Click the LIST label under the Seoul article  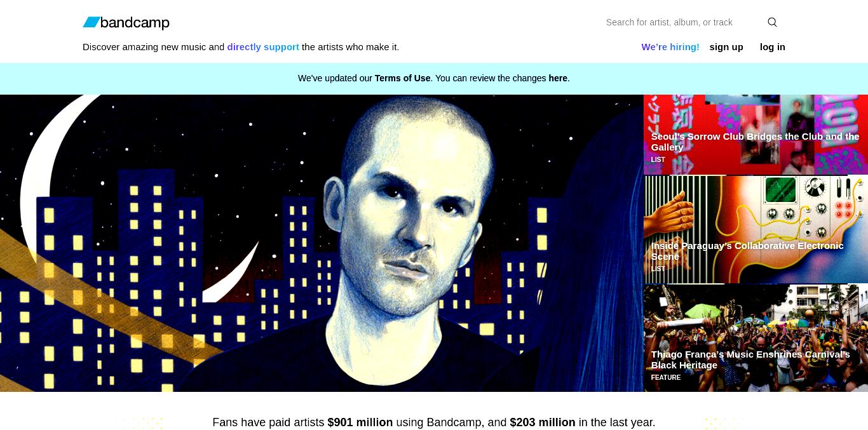click(658, 160)
